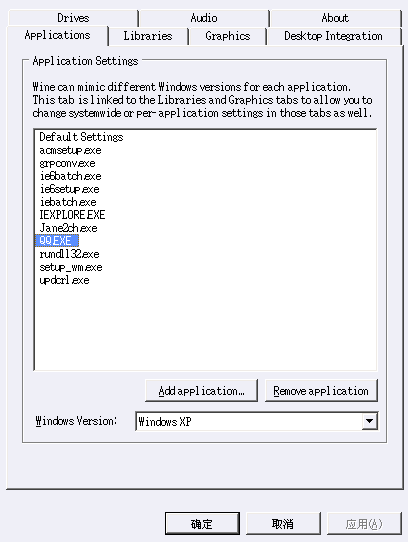Image resolution: width=408 pixels, height=542 pixels.
Task: Cancel with the 取消 button
Action: tap(283, 524)
